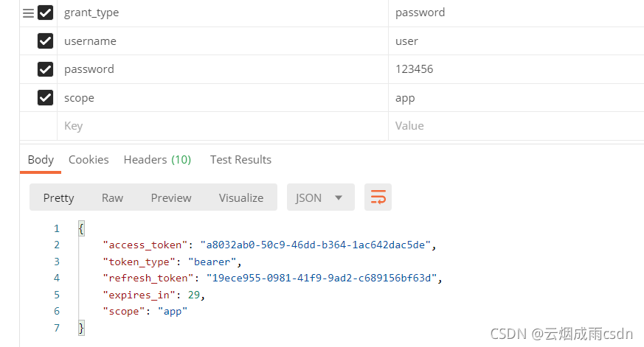Viewport: 644px width, 347px height.
Task: Open the Headers (10) tab
Action: tap(157, 160)
